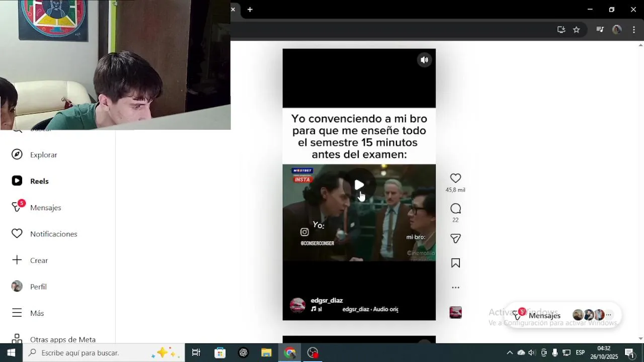Open the network tray icon
644x362 pixels.
[x=567, y=353]
